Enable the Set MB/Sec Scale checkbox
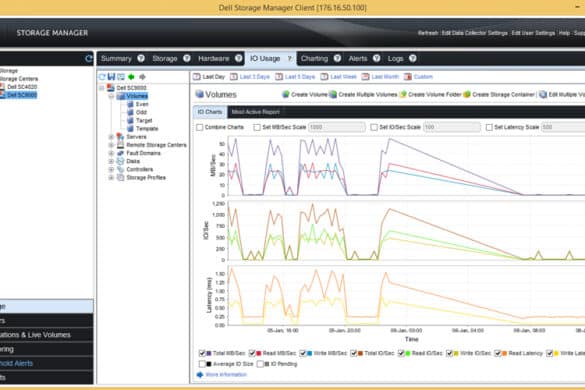This screenshot has width=585, height=390. pyautogui.click(x=257, y=127)
